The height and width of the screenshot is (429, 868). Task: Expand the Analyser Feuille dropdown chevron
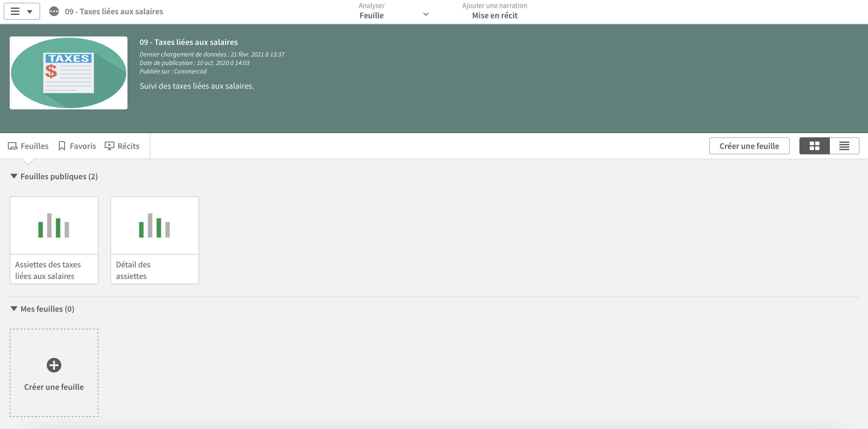426,14
